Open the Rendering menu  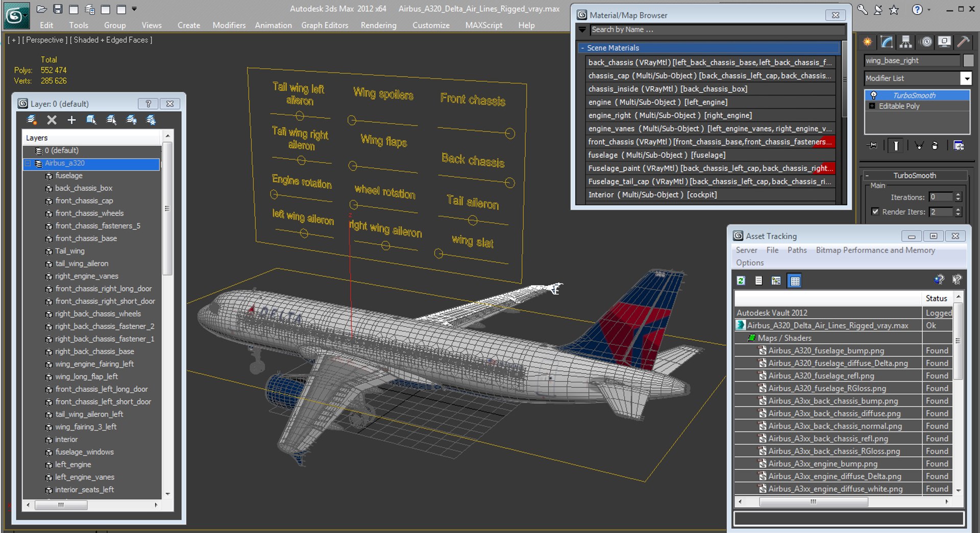pyautogui.click(x=378, y=25)
